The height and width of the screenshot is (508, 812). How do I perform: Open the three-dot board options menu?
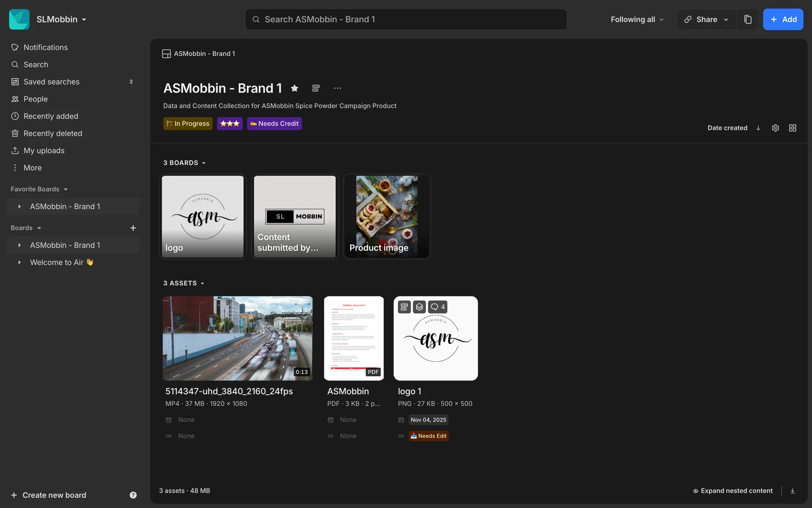click(337, 88)
